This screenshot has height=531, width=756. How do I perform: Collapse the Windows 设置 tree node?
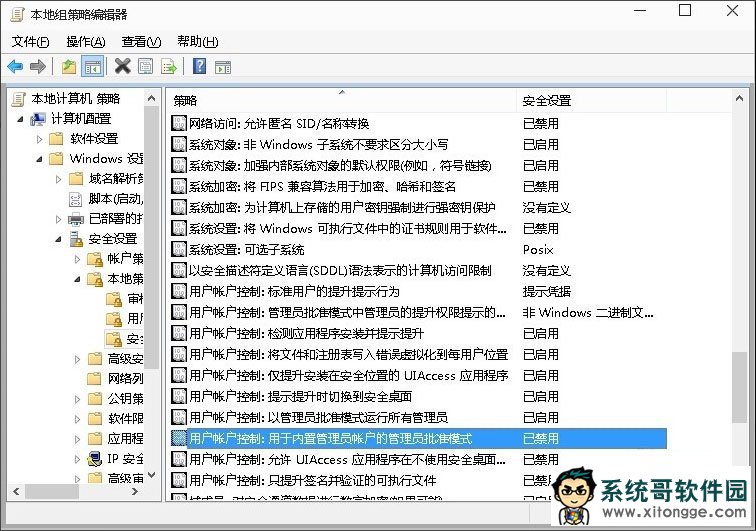coord(40,159)
